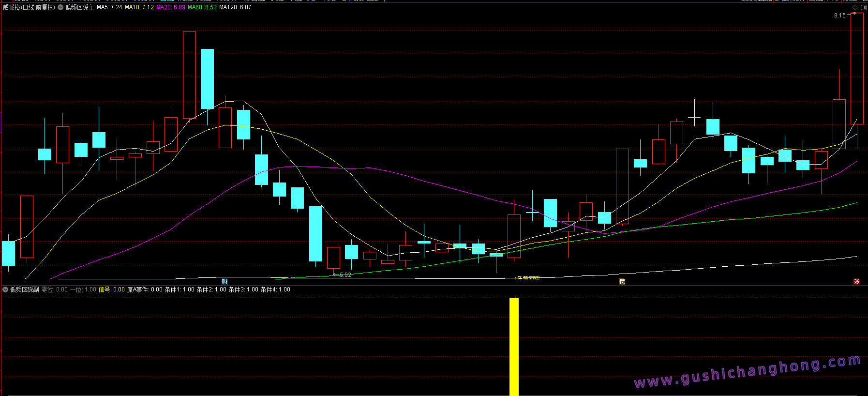Screen dimensions: 868x396
Task: Click the yellow signal bar in sub-chart
Action: (514, 347)
